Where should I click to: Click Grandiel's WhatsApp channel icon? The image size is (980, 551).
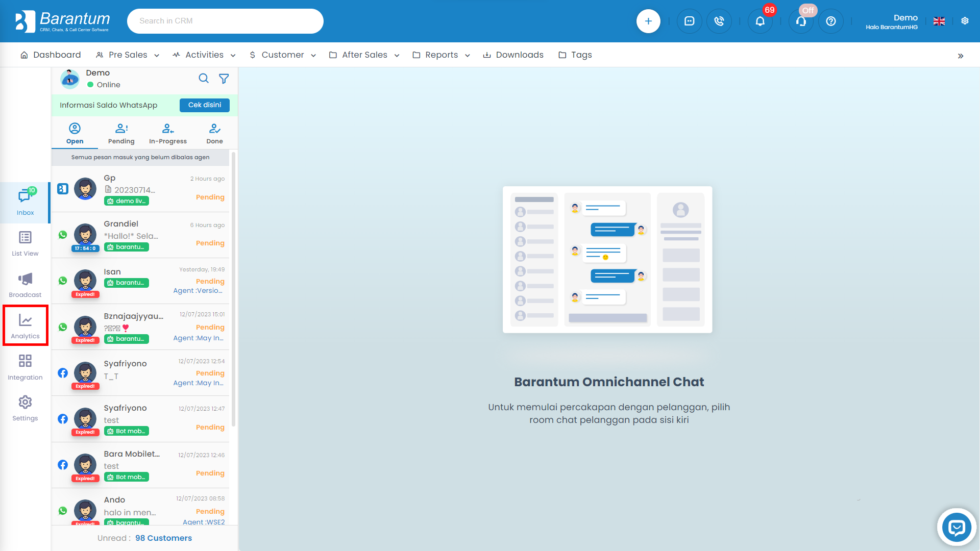tap(63, 235)
